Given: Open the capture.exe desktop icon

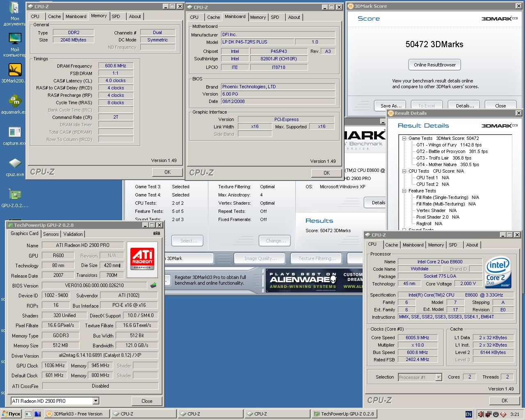Looking at the screenshot, I should click(15, 132).
